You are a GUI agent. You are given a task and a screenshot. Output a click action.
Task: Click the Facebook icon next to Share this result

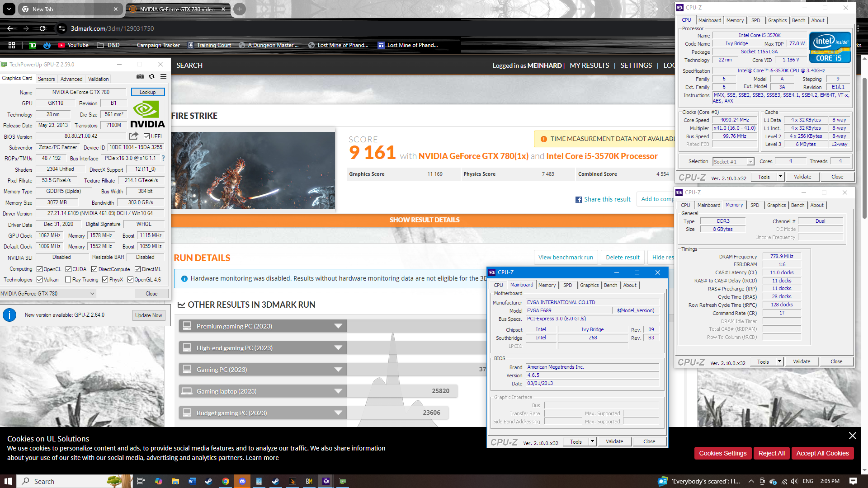tap(578, 200)
